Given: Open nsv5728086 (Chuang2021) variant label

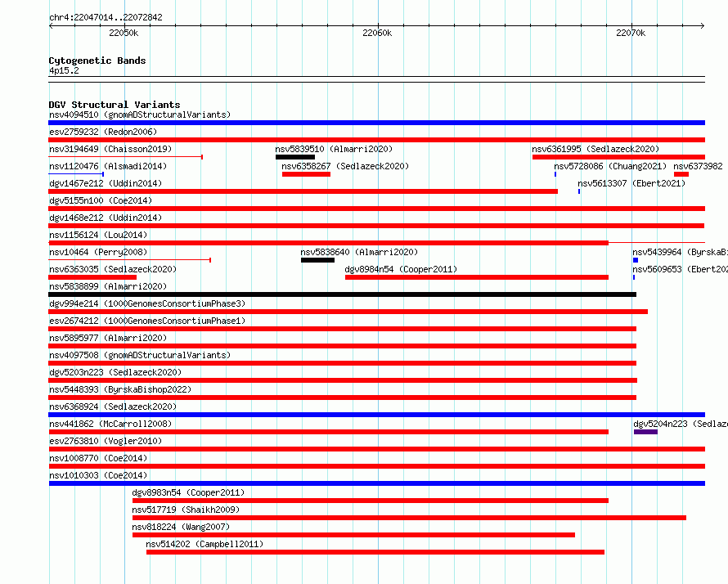Looking at the screenshot, I should pyautogui.click(x=610, y=166).
